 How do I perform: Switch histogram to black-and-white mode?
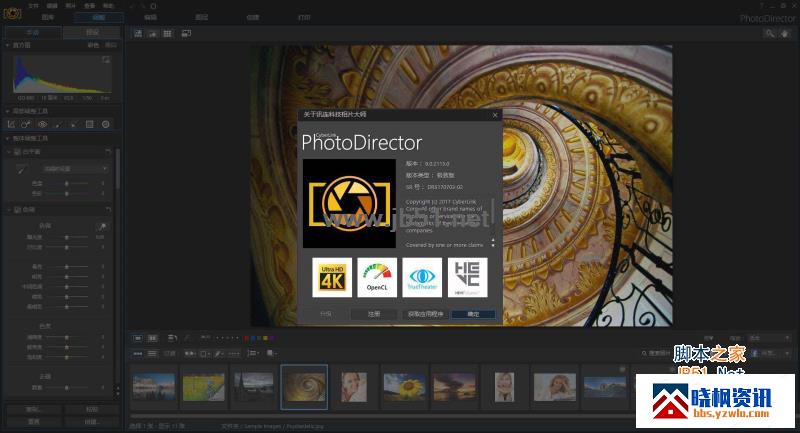111,45
